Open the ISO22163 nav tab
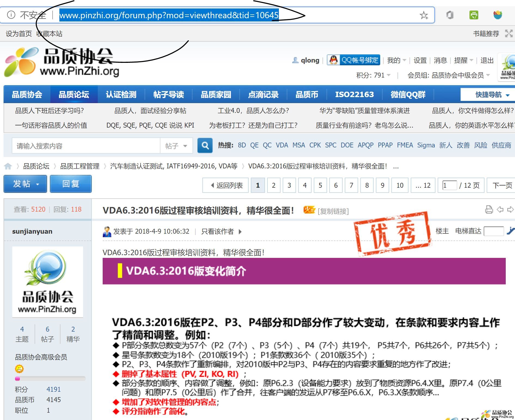Viewport: 515px width, 420px height. [355, 95]
